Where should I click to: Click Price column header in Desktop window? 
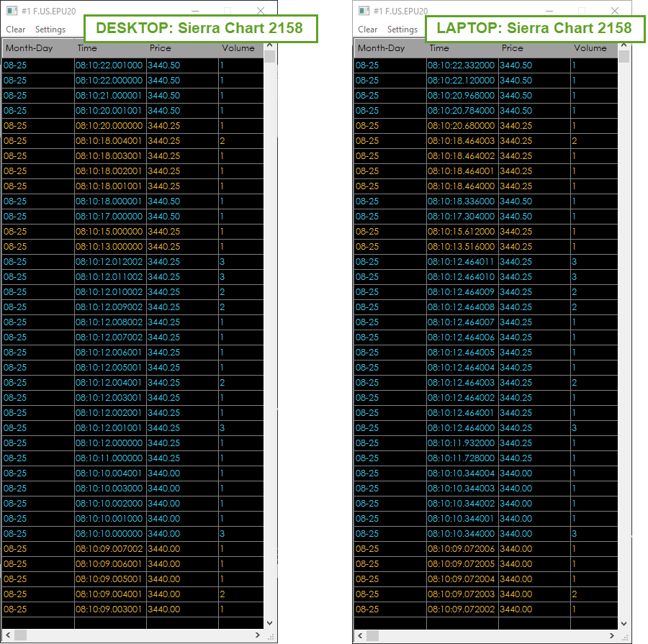tap(182, 48)
